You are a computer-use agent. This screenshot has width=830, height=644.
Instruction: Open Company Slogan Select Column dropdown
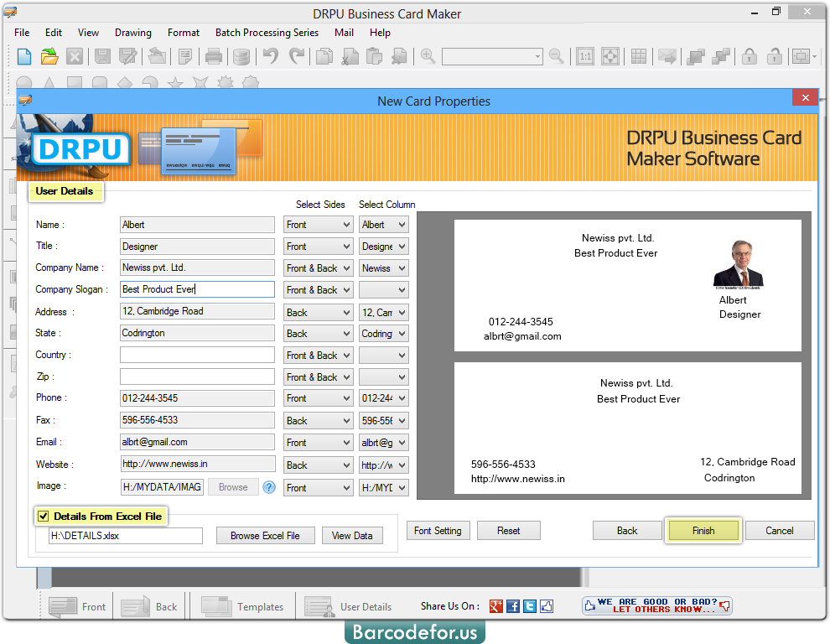384,289
